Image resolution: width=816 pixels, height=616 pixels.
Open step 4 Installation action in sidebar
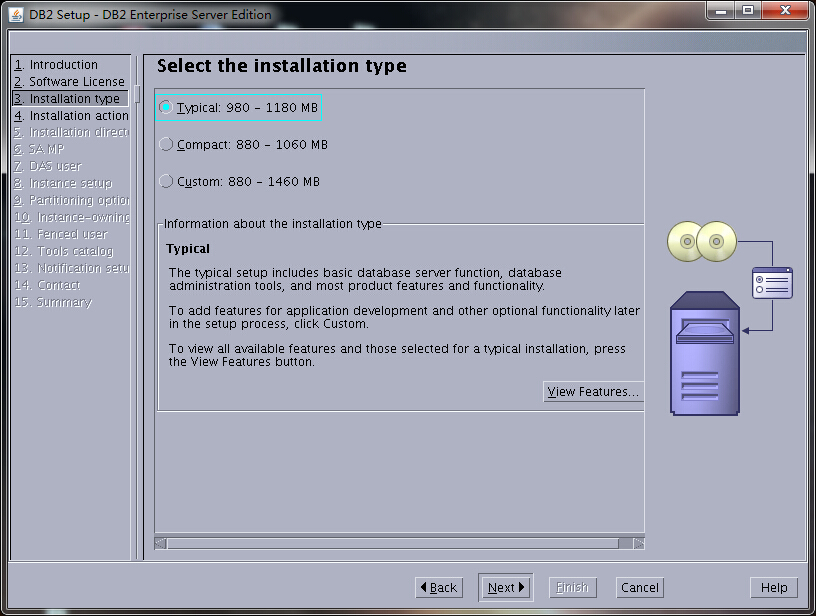click(71, 116)
